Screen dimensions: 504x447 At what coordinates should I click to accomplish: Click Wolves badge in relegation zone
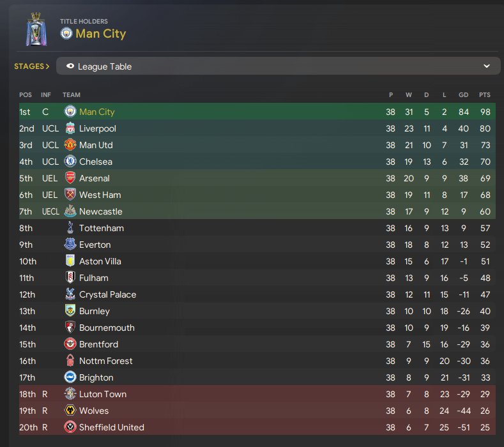pos(70,411)
